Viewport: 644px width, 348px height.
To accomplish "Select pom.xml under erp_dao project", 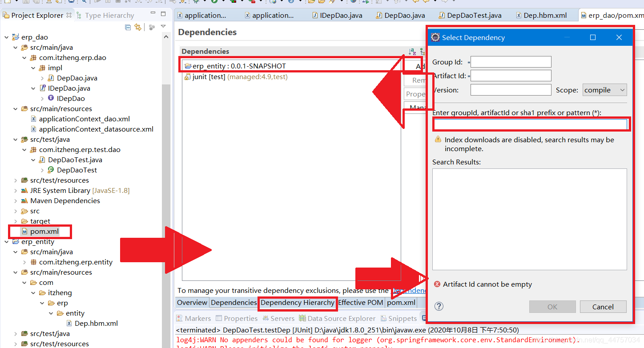I will click(x=44, y=232).
